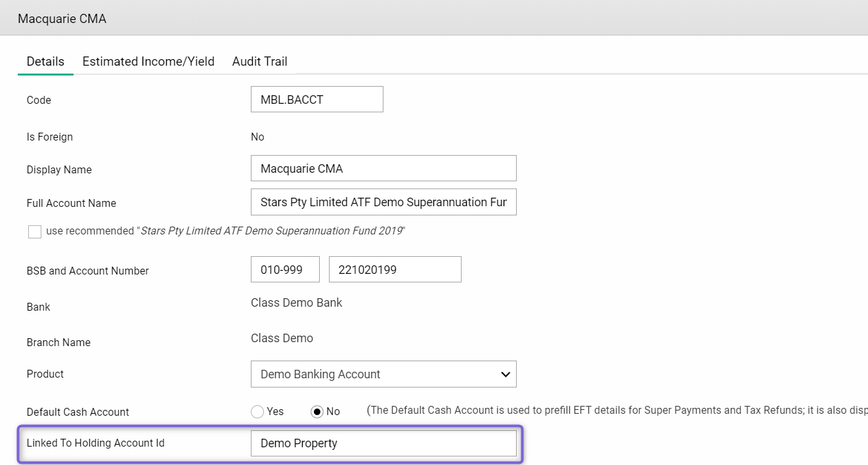
Task: Switch to the Details tab
Action: click(x=45, y=61)
